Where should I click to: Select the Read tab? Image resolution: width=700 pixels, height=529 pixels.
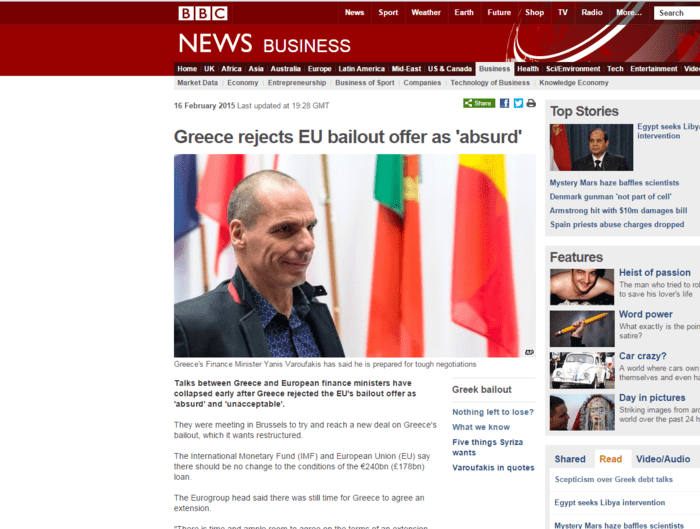(x=610, y=459)
